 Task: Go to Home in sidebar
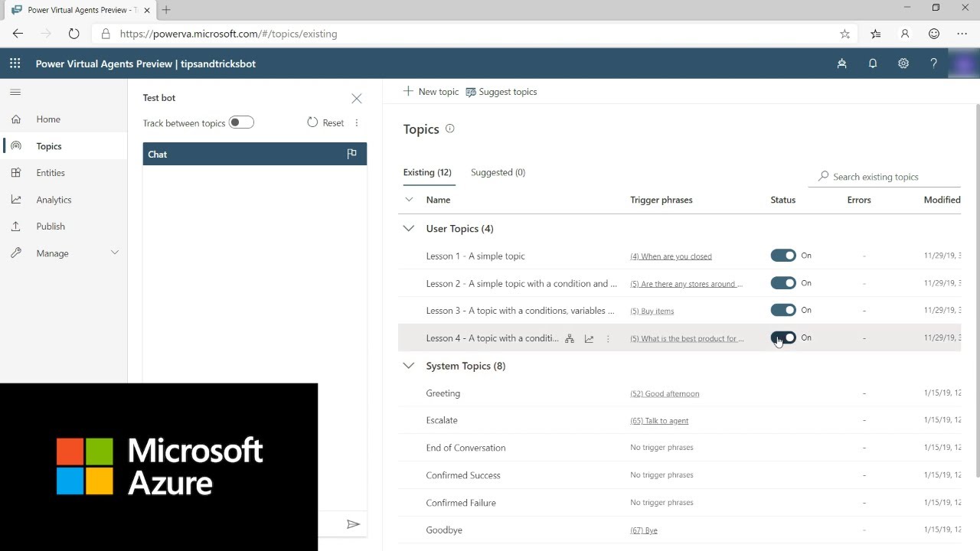tap(48, 119)
